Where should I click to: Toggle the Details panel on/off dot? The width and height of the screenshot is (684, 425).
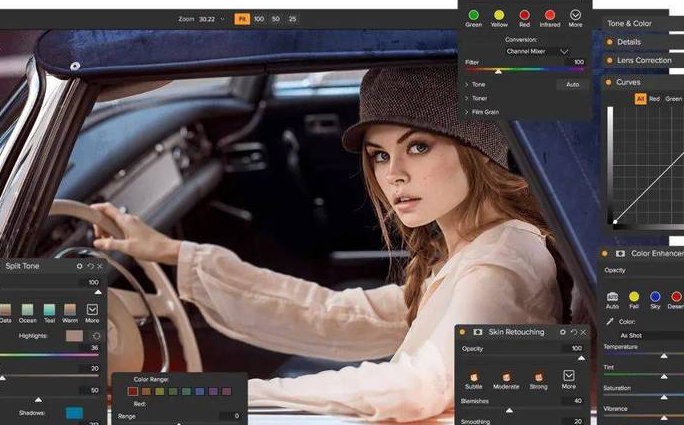coord(609,42)
